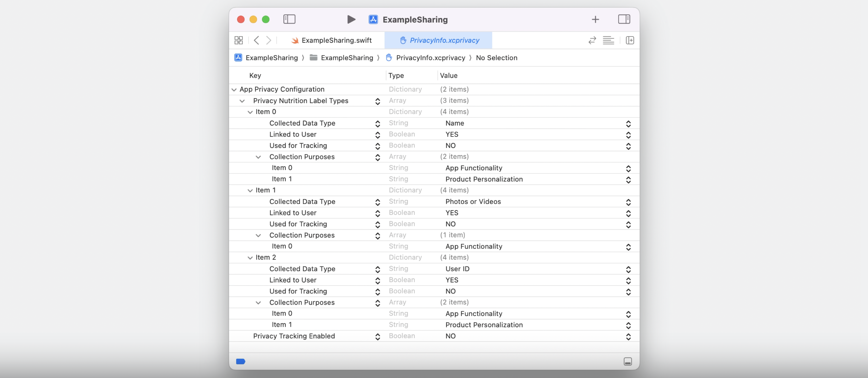This screenshot has width=868, height=378.
Task: Click the red close window button
Action: [x=241, y=19]
